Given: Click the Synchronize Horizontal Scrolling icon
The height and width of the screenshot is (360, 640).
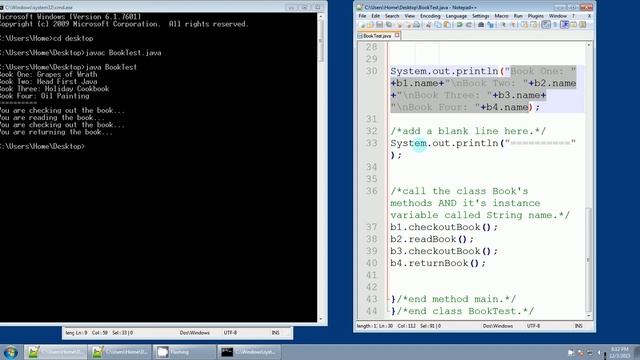Looking at the screenshot, I should tap(533, 25).
